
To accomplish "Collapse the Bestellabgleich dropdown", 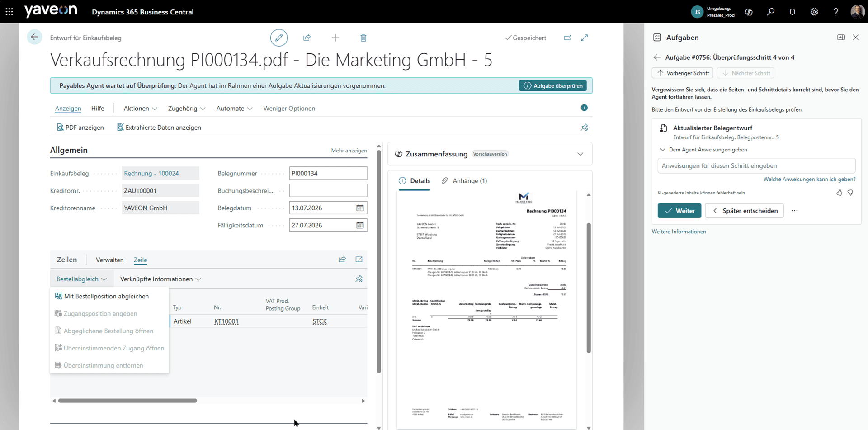I will click(81, 279).
